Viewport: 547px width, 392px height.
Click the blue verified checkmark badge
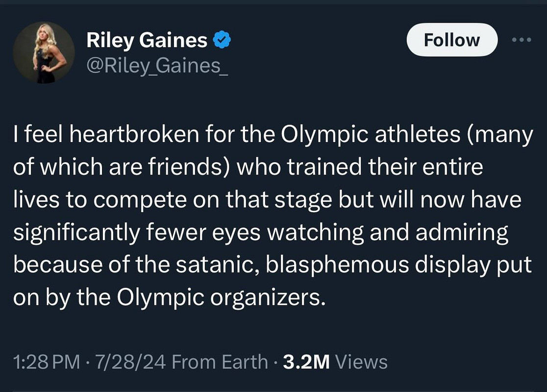click(222, 39)
